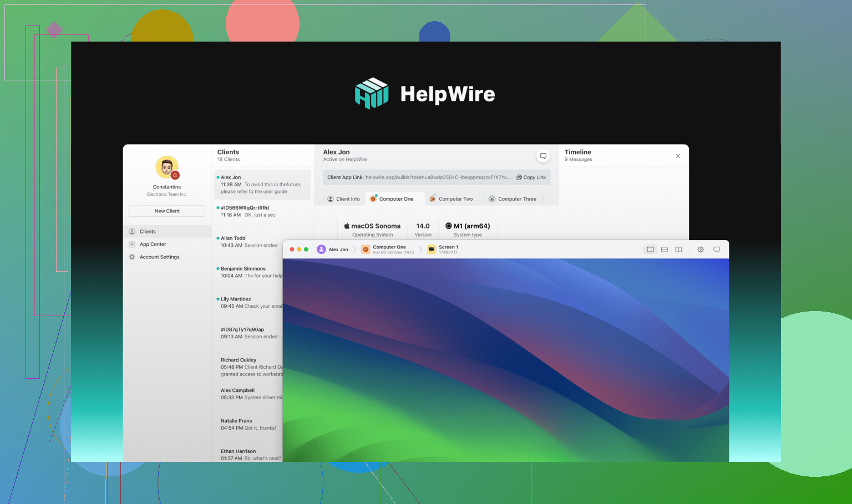
Task: Select client #ID87gTy17q90ap
Action: coord(248,333)
